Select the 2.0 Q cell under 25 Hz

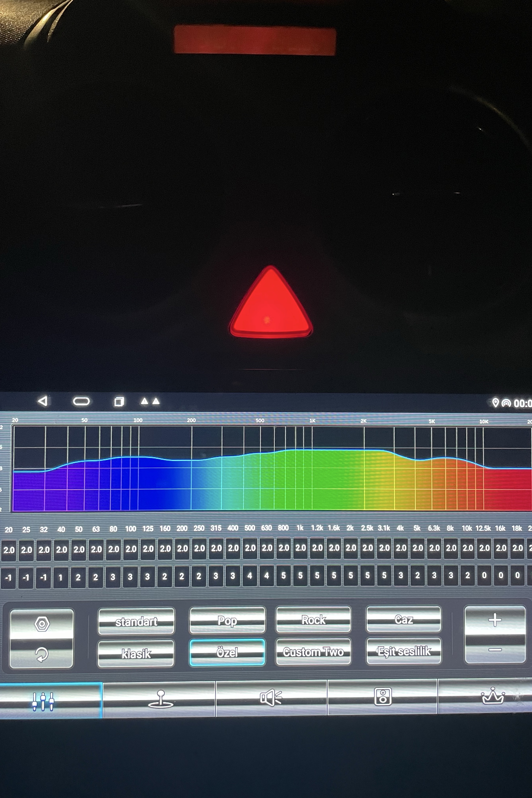coord(26,550)
